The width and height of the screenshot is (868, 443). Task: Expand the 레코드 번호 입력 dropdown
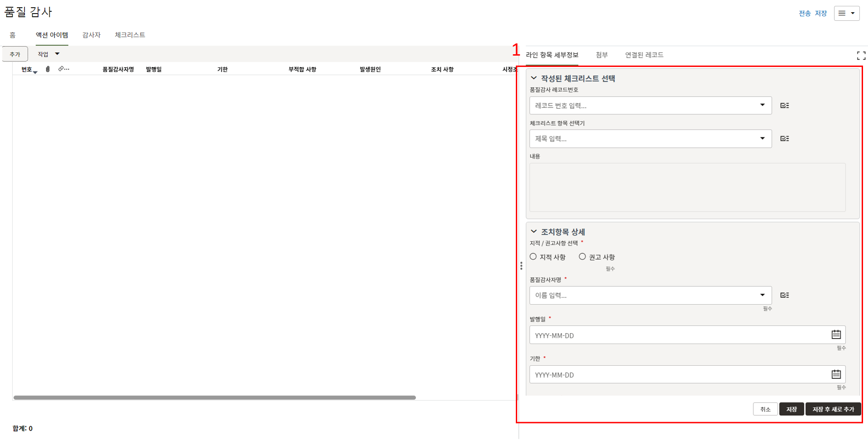point(762,105)
